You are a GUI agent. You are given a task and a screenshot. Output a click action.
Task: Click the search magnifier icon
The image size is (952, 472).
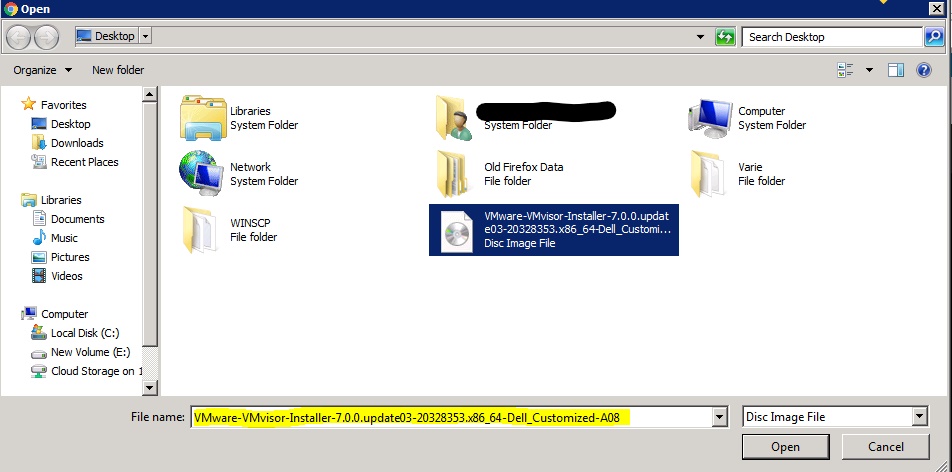coord(933,36)
